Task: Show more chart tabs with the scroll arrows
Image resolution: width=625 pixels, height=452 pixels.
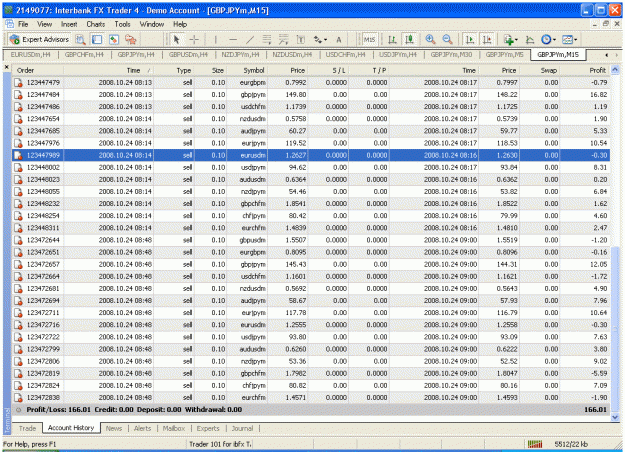Action: [612, 55]
